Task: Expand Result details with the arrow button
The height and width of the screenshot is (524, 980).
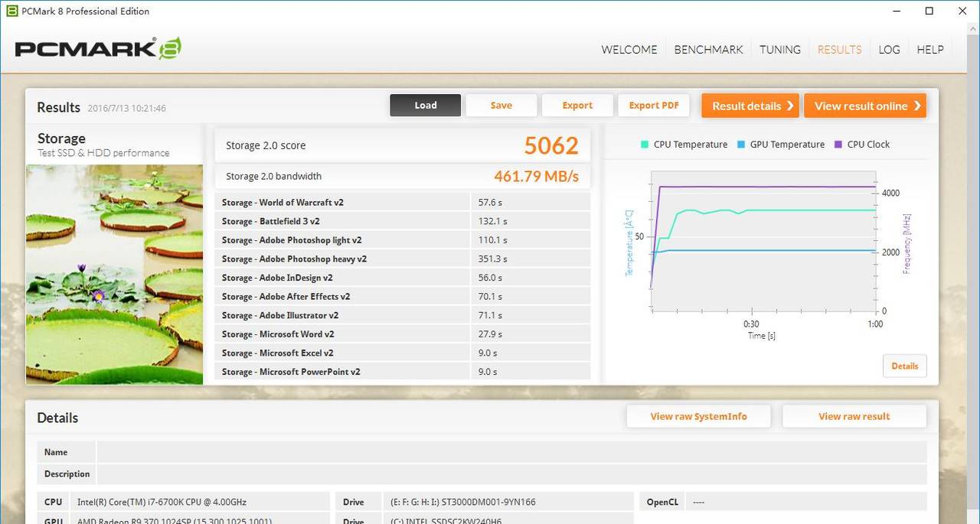Action: coord(750,106)
